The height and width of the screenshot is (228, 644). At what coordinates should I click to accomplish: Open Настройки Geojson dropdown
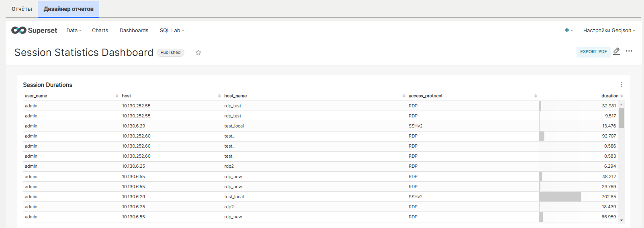tap(609, 30)
